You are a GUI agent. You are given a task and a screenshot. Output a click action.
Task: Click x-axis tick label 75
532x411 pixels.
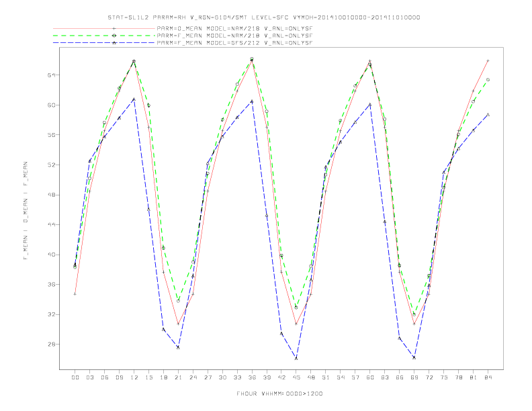(x=444, y=377)
